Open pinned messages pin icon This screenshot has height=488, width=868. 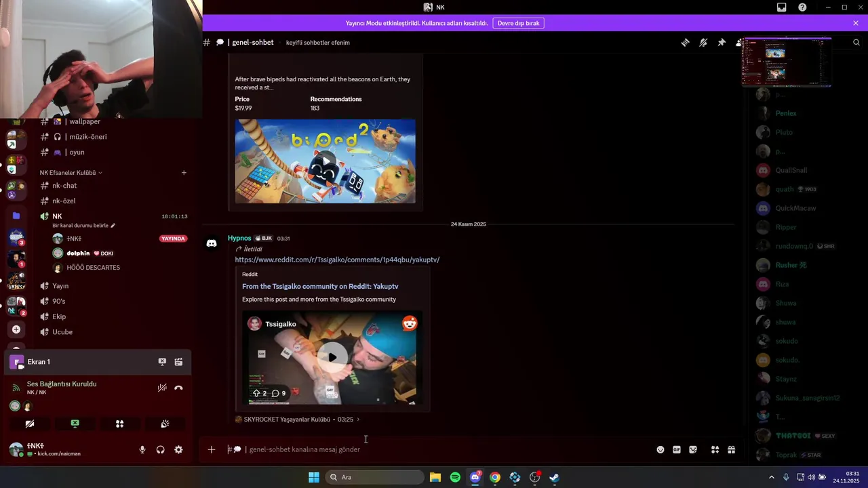[722, 43]
